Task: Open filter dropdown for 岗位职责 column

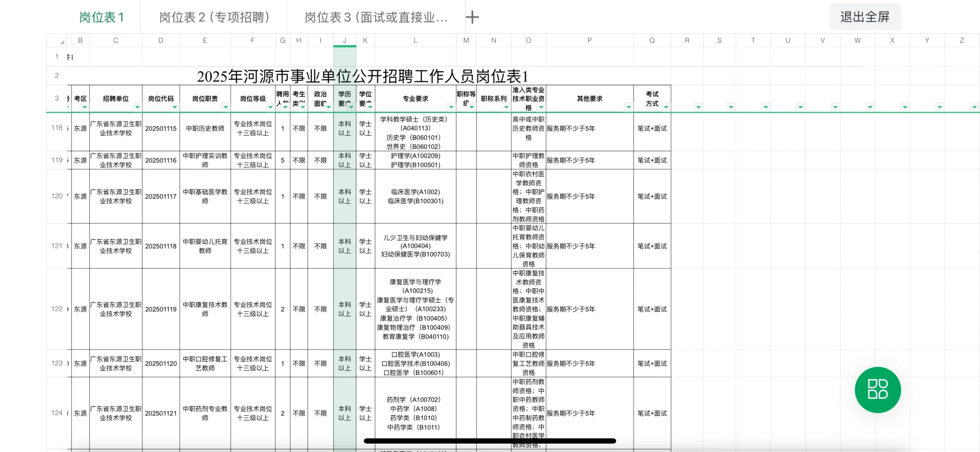Action: pyautogui.click(x=225, y=107)
